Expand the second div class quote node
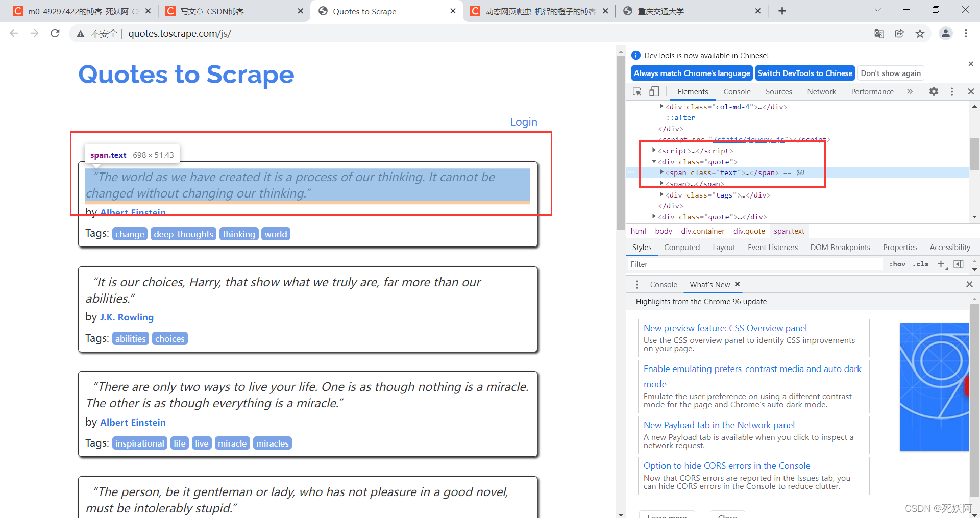 click(x=654, y=216)
